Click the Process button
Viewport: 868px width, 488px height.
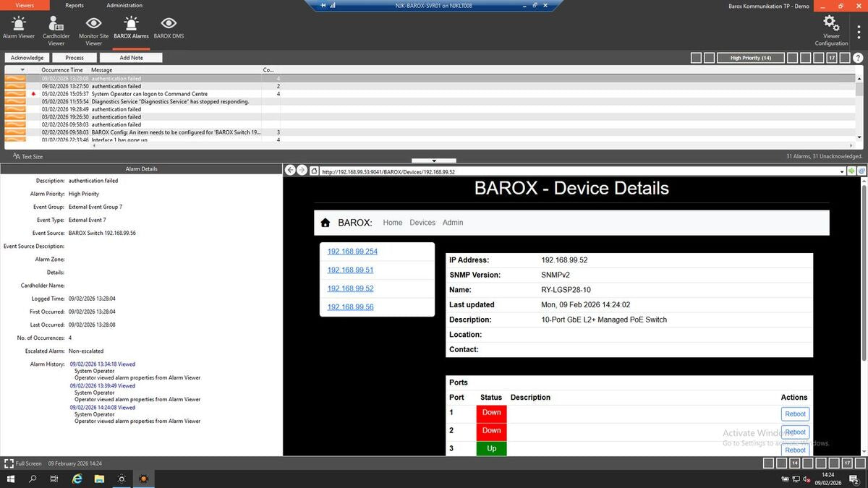(x=75, y=58)
